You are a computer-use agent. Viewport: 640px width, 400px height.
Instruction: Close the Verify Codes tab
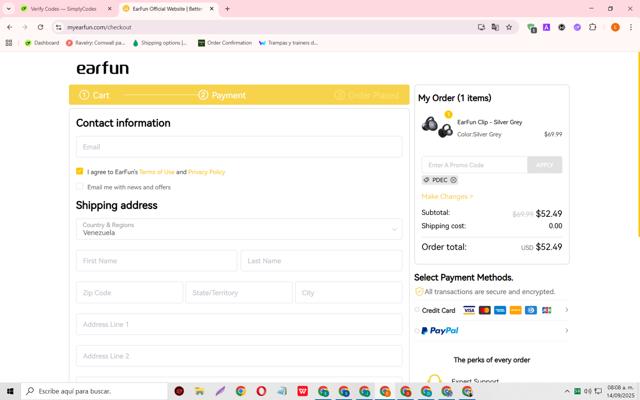click(x=110, y=9)
